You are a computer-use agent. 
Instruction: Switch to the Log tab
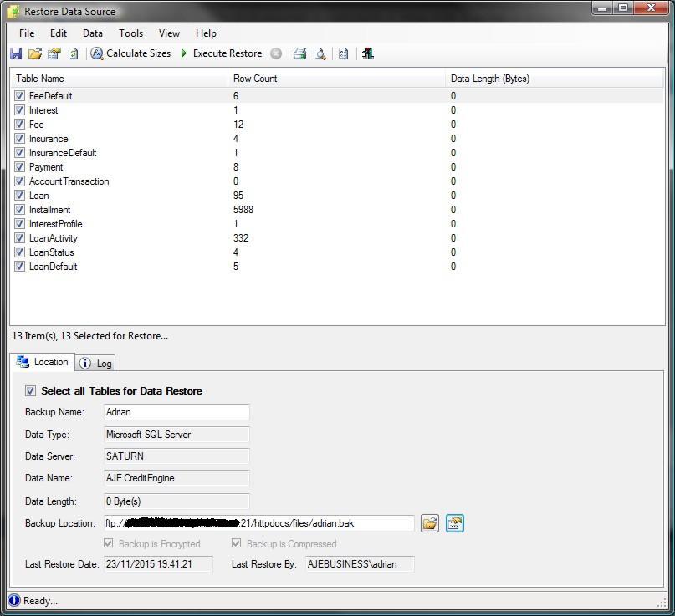[x=96, y=363]
